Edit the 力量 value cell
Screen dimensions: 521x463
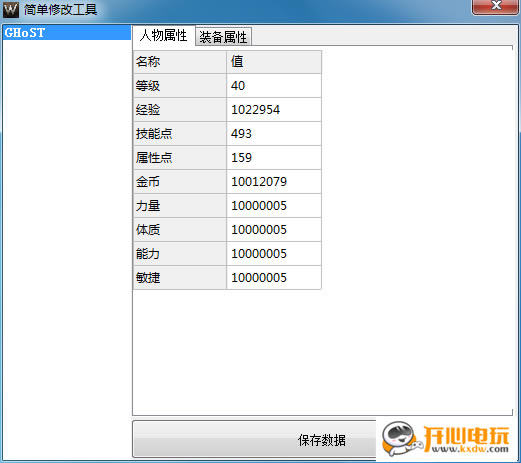274,206
